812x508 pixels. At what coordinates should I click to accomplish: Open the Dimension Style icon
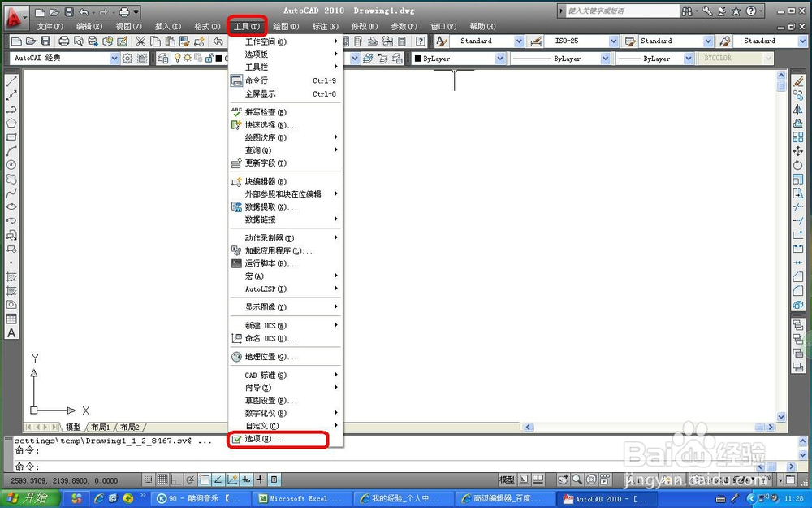[536, 41]
